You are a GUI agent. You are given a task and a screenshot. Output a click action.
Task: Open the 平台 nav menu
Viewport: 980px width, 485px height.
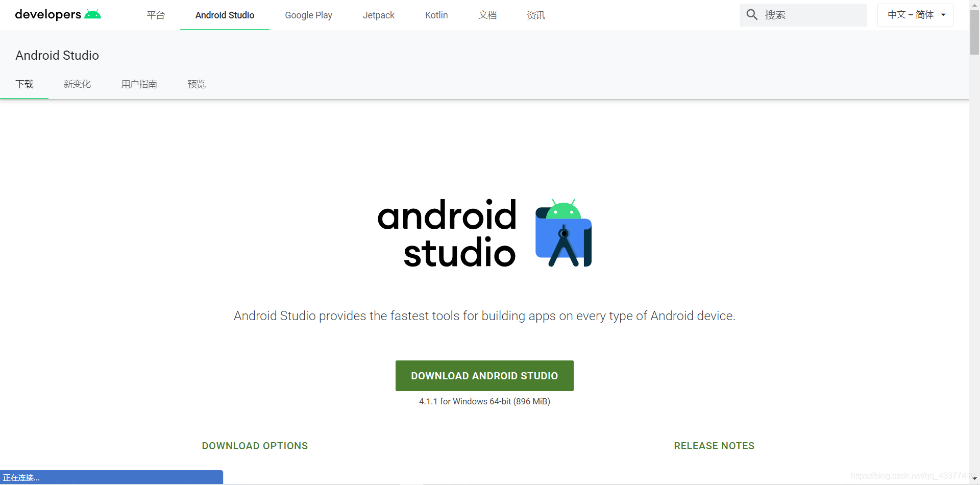156,15
